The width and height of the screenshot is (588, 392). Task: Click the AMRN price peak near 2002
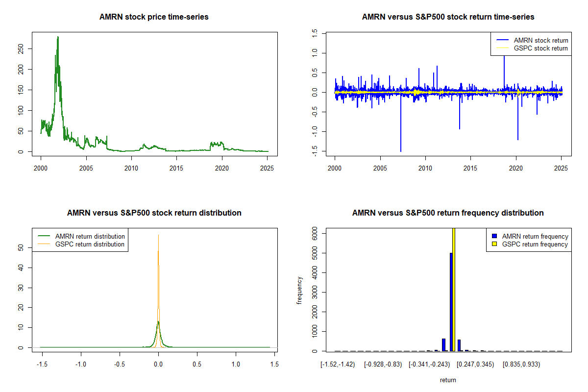58,37
